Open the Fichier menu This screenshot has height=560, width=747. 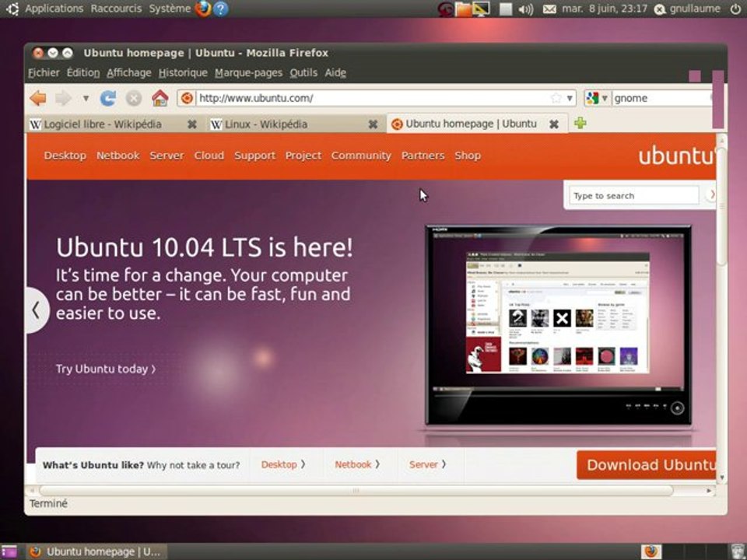pos(44,73)
